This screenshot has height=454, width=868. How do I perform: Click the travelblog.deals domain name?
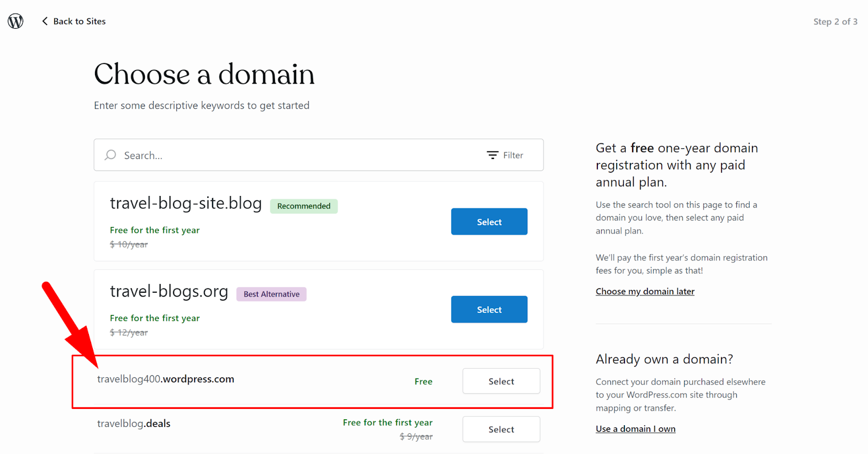[133, 424]
